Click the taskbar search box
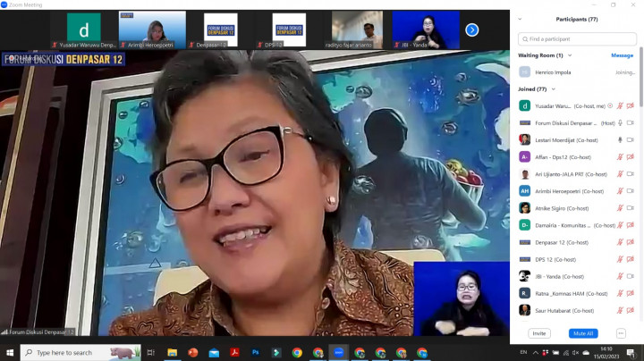Viewport: 644px width, 361px height. (80, 353)
